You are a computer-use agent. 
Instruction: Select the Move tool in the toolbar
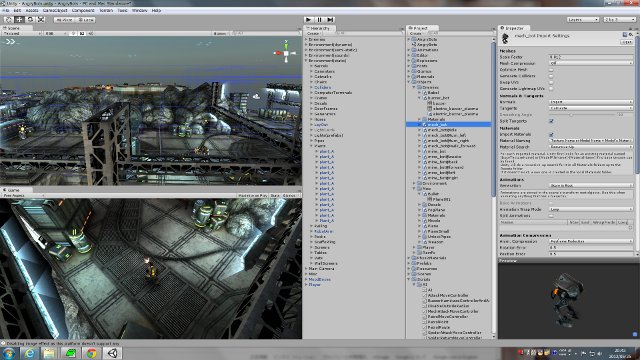19,20
